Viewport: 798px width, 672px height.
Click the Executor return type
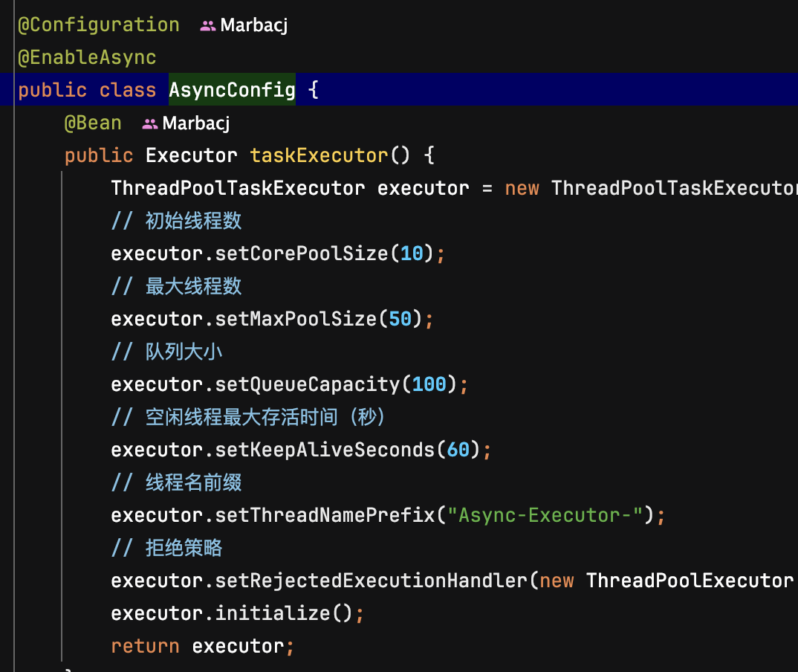192,156
